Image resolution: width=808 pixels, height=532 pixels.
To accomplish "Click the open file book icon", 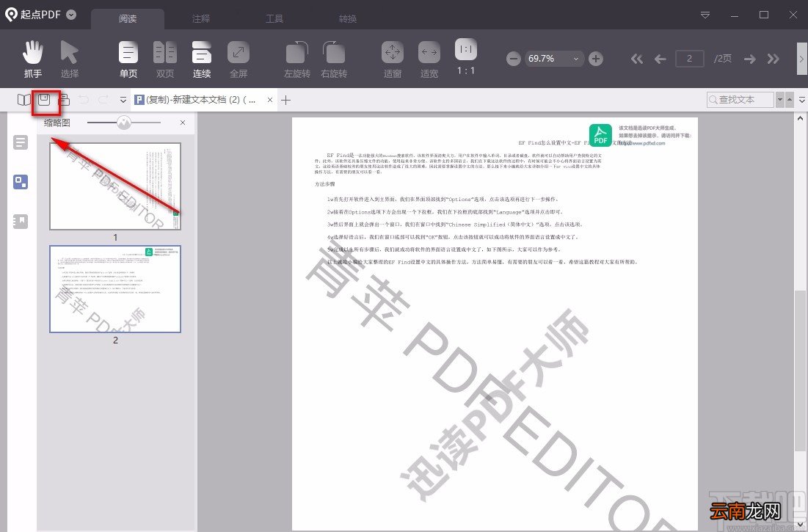I will pos(23,99).
